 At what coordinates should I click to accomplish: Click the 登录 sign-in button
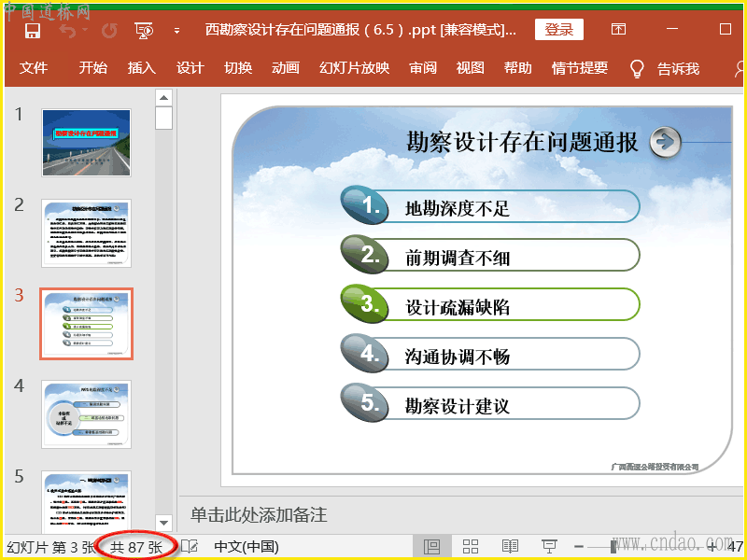(558, 30)
